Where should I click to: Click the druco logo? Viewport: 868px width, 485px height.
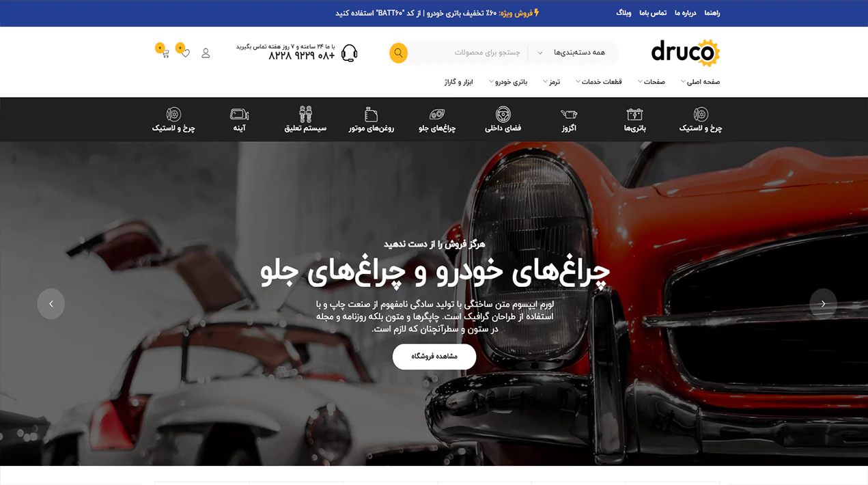[x=685, y=53]
